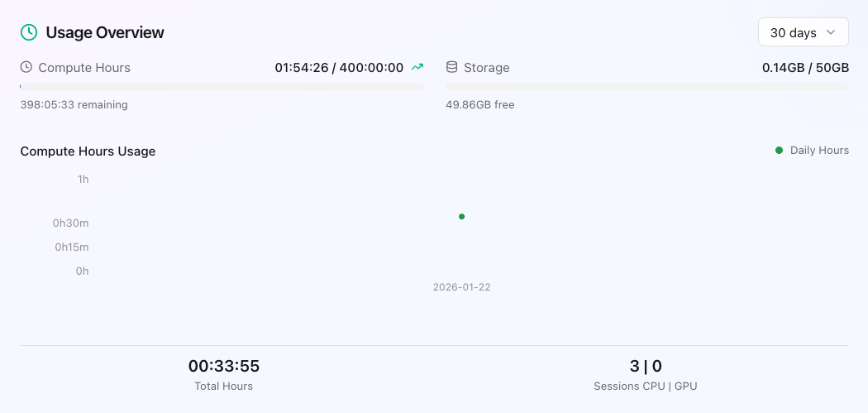Click the Daily Hours legend label

coord(819,150)
